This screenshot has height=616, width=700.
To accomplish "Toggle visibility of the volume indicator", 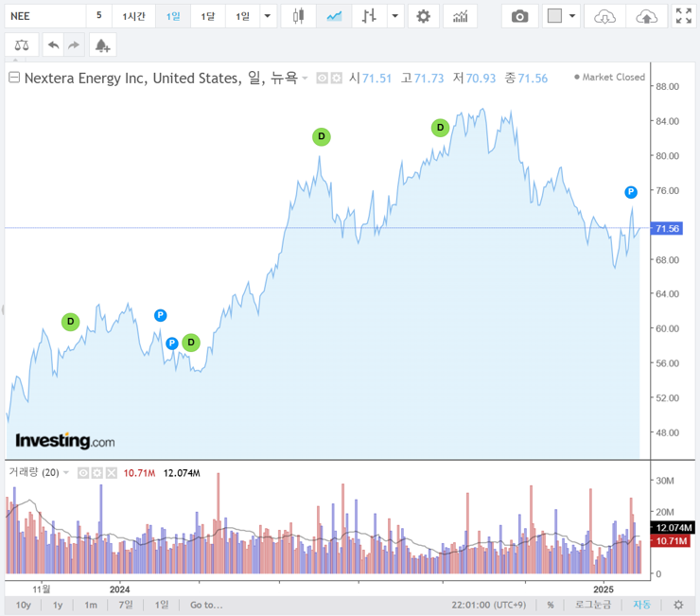I will (x=82, y=472).
